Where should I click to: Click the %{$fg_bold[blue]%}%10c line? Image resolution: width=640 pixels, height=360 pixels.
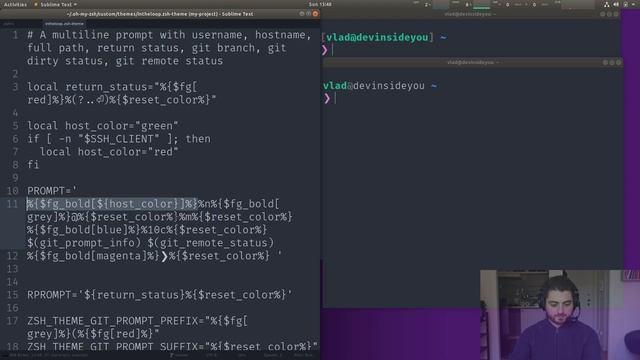pos(147,230)
